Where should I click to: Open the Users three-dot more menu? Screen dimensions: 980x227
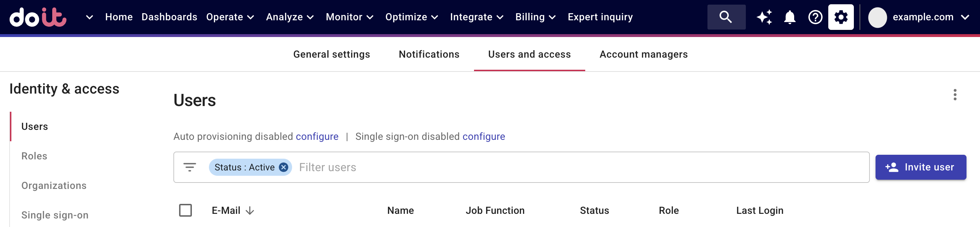coord(955,94)
